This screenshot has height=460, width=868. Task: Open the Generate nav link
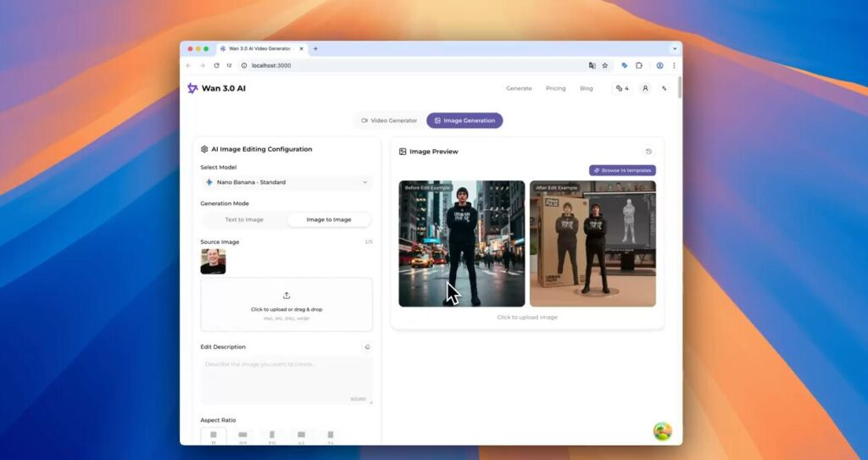coord(519,89)
